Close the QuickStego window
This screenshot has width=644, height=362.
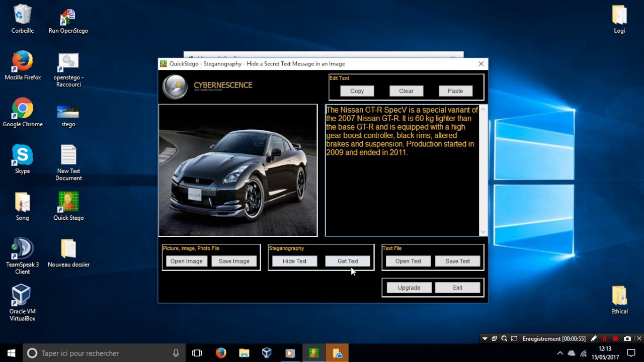[x=481, y=64]
